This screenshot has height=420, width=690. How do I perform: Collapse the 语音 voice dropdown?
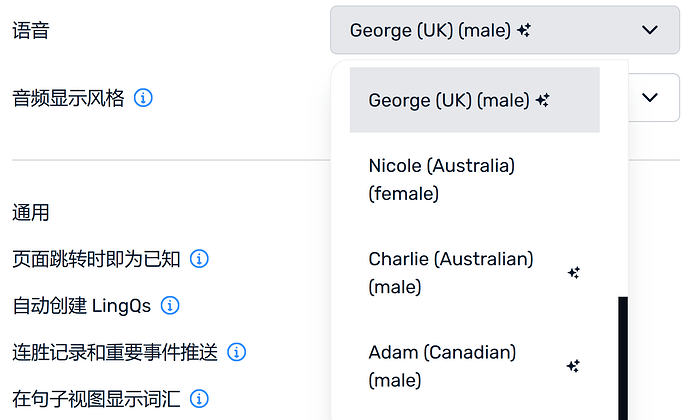pos(504,31)
